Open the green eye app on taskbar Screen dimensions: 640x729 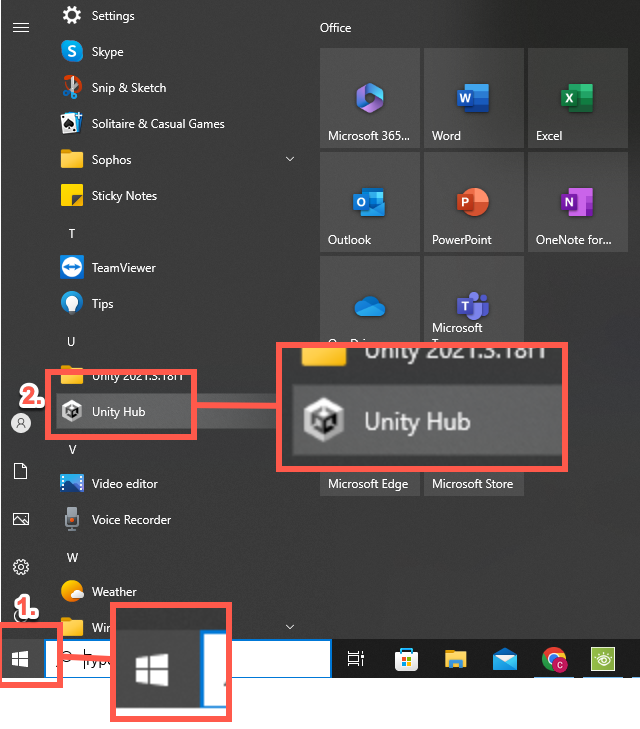pos(603,659)
